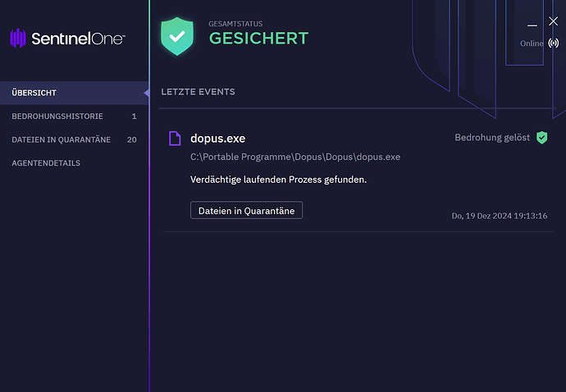Click the GESICHERT status heading

[x=258, y=39]
